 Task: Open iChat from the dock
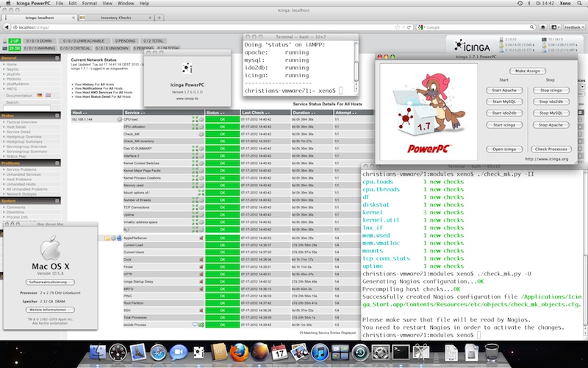coord(179,353)
